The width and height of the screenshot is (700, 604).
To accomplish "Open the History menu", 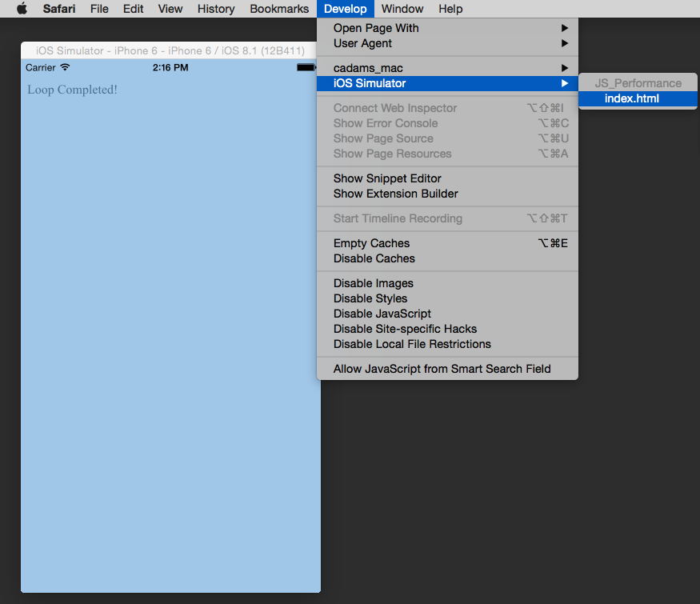I will (216, 9).
